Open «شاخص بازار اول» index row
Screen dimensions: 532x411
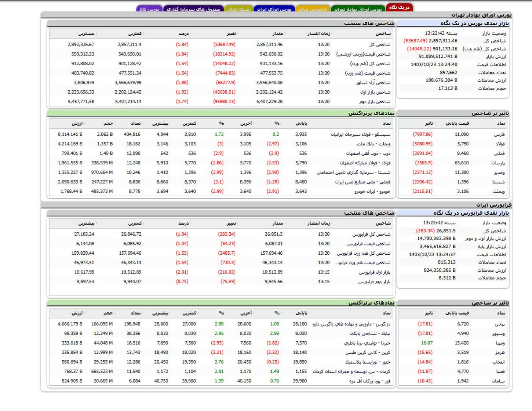tap(375, 92)
